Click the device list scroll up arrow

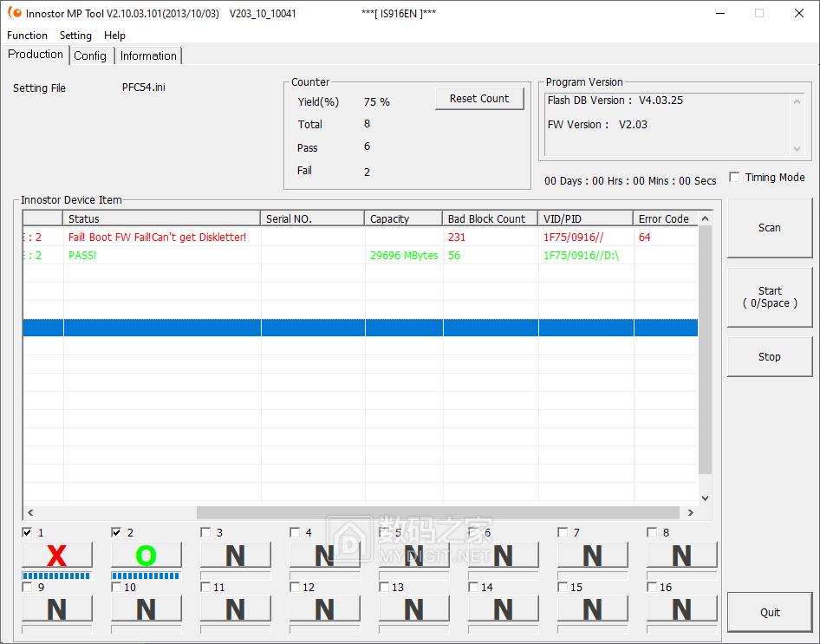point(705,218)
